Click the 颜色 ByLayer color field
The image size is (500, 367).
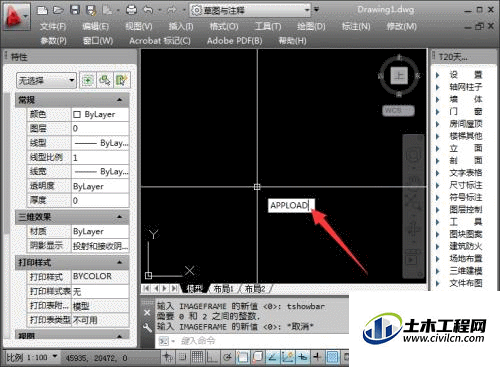[x=100, y=114]
